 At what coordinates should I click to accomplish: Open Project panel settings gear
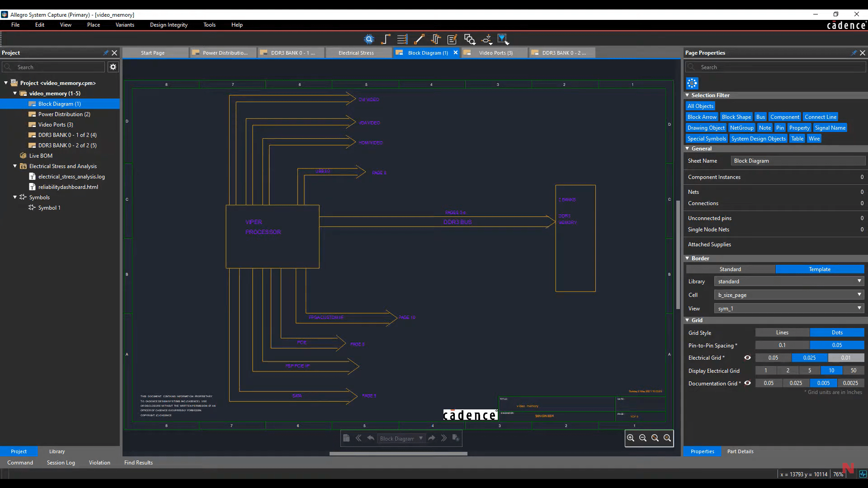[x=113, y=67]
